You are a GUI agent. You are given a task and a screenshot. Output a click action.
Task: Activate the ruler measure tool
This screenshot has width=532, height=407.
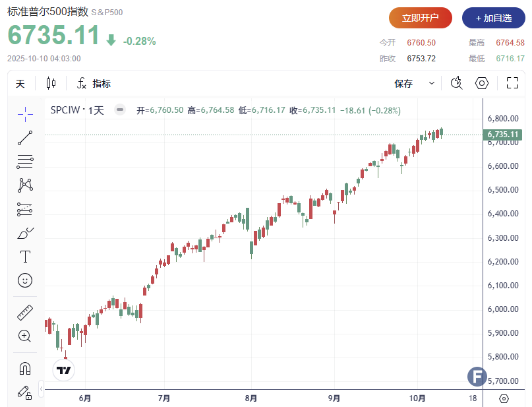(25, 313)
